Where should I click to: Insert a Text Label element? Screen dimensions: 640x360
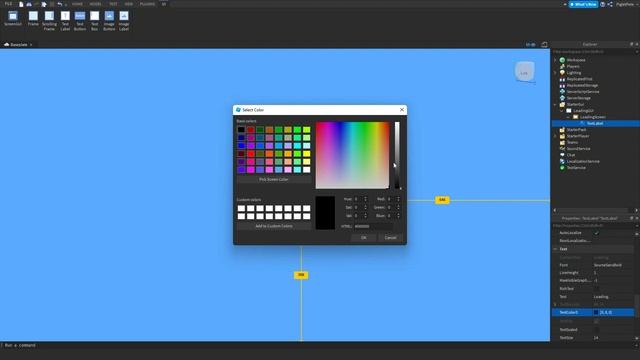65,21
